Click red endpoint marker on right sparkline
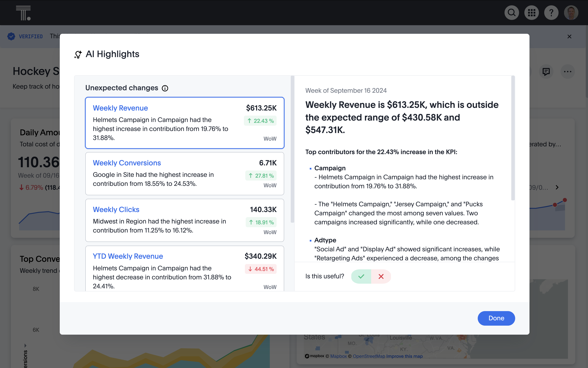 click(565, 200)
